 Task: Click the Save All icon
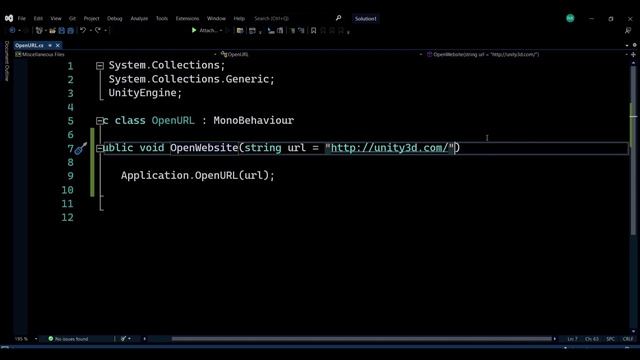click(71, 30)
